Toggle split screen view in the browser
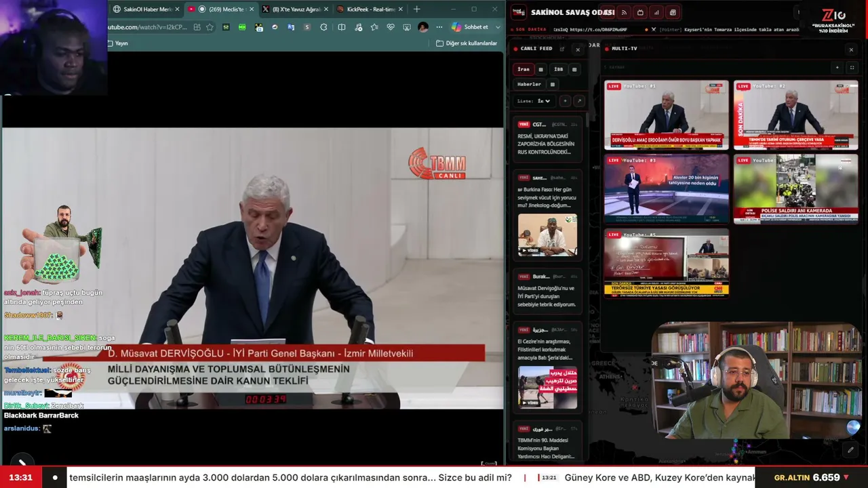Image resolution: width=868 pixels, height=488 pixels. tap(342, 27)
